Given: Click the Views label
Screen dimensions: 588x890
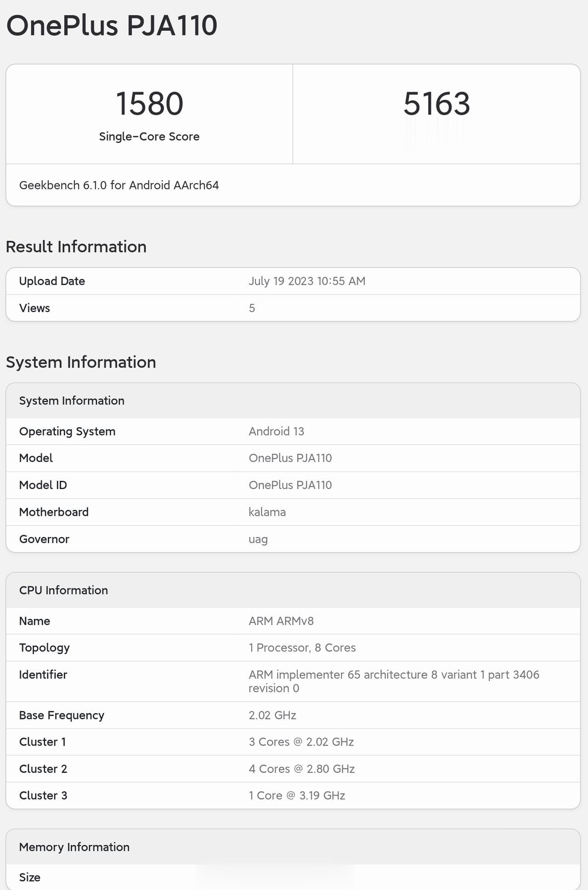Looking at the screenshot, I should [x=34, y=308].
